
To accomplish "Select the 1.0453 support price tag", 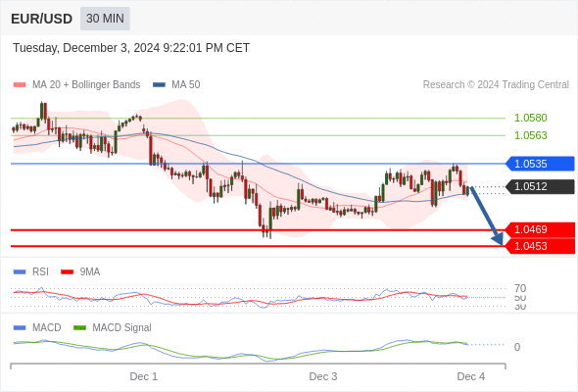I will pos(540,246).
